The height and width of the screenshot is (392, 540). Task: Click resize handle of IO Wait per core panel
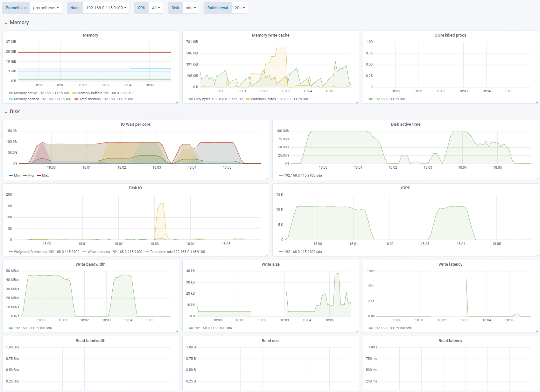coord(267,178)
